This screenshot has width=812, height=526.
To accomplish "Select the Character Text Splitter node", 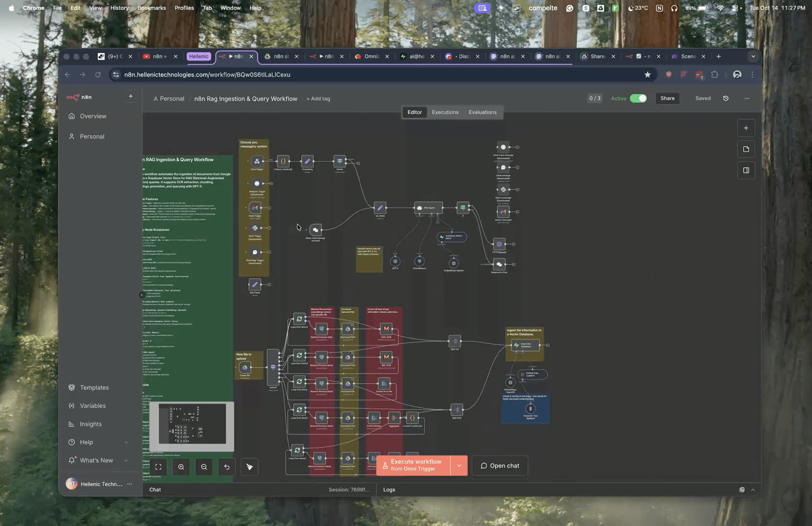I will [x=530, y=409].
